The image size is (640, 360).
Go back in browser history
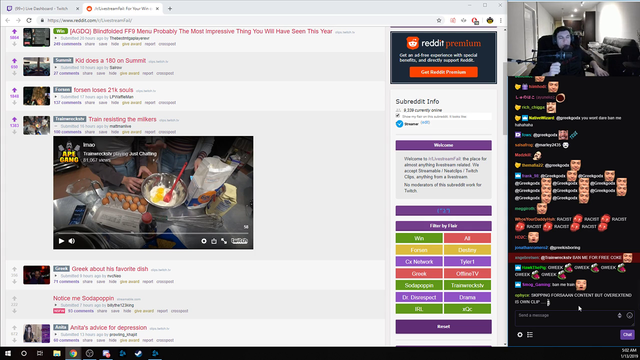point(8,20)
